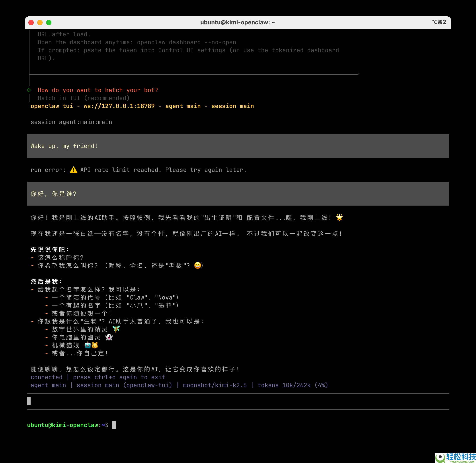Click the bold heading '然后是我：'
This screenshot has width=476, height=463.
point(47,281)
